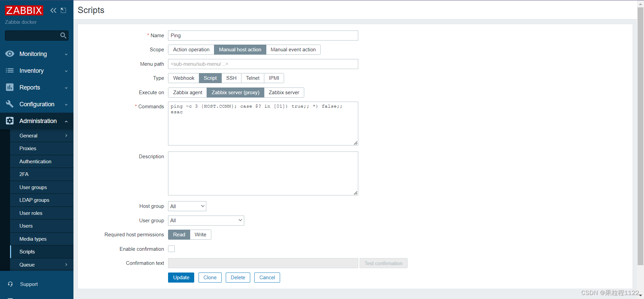Choose Script type option

[210, 78]
